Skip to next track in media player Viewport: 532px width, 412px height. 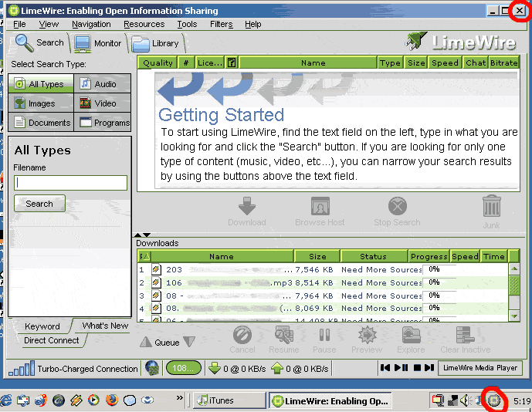click(429, 367)
